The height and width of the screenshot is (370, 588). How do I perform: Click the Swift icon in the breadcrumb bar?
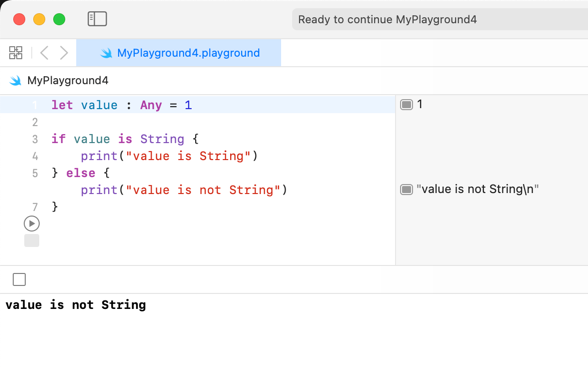click(x=15, y=80)
